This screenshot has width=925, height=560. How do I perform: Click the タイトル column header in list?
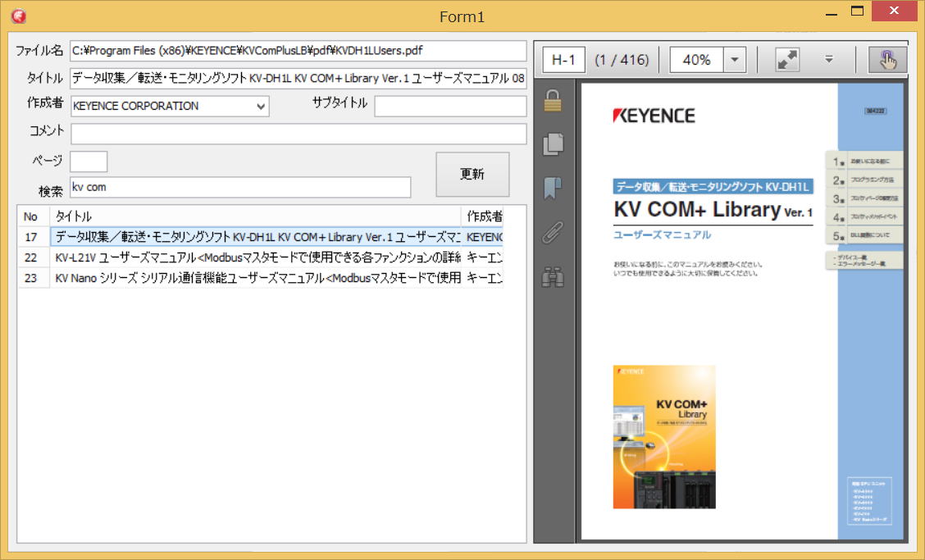(255, 216)
